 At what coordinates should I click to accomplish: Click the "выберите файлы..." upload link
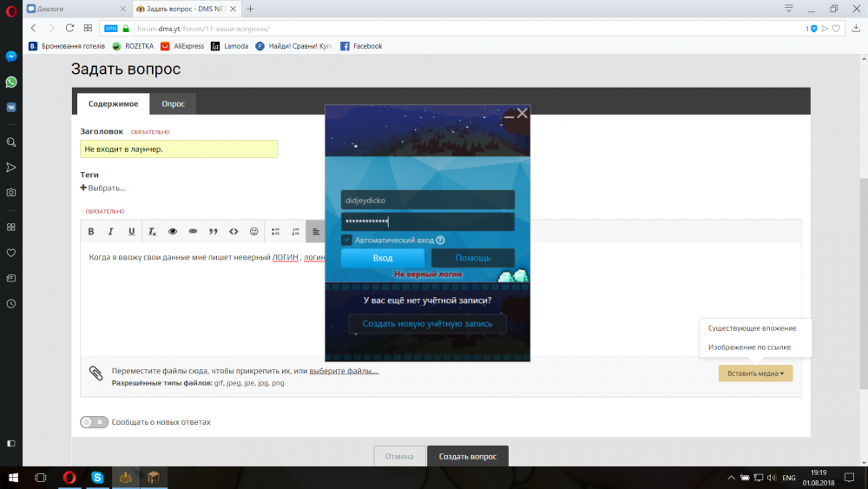[344, 372]
